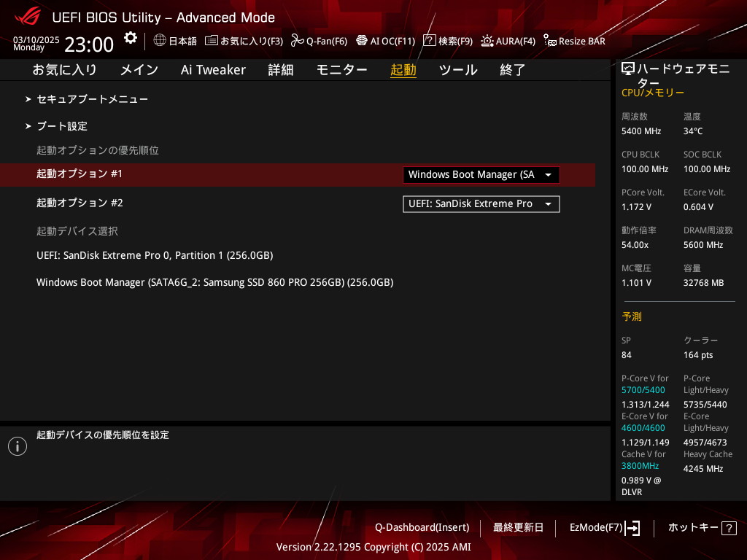The width and height of the screenshot is (747, 560).
Task: Click the 日本語 language label
Action: click(x=183, y=42)
